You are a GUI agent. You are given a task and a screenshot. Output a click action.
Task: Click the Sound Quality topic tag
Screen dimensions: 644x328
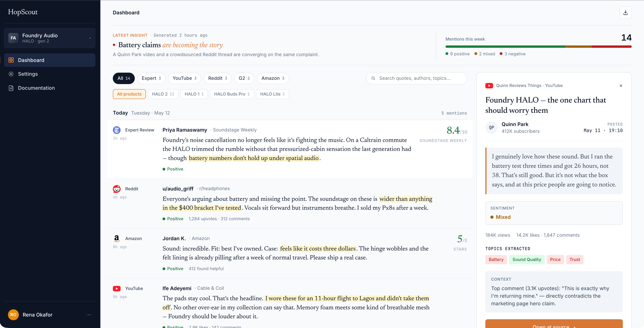[x=527, y=259]
